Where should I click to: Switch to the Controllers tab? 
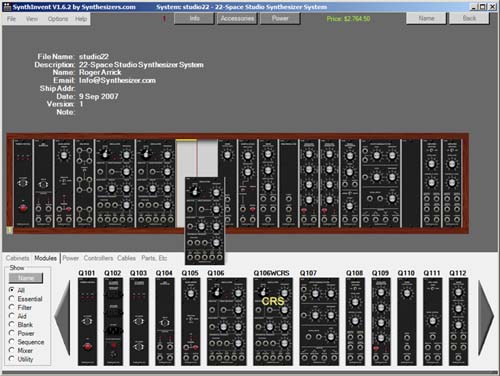[98, 258]
